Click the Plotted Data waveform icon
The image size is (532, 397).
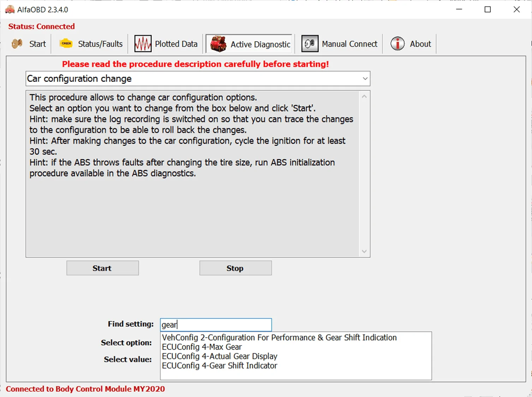pos(143,44)
